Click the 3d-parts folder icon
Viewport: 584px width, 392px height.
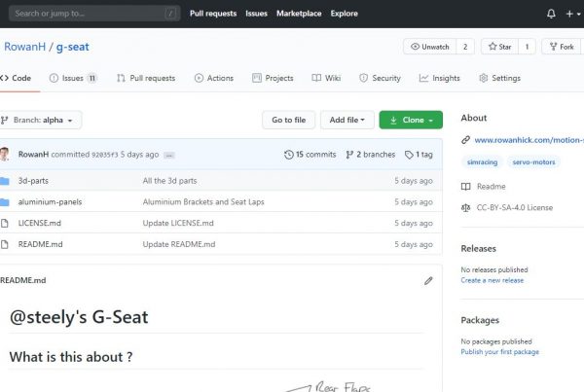click(5, 181)
